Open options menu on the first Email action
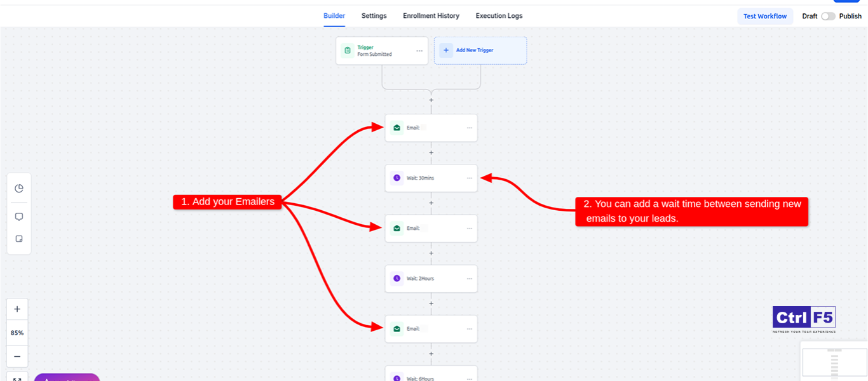The height and width of the screenshot is (381, 868). pos(468,128)
